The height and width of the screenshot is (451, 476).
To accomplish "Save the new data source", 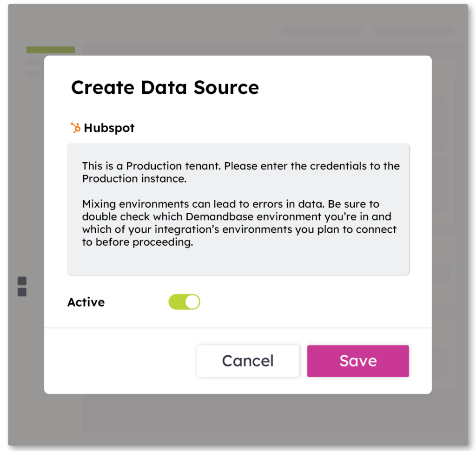I will click(357, 361).
